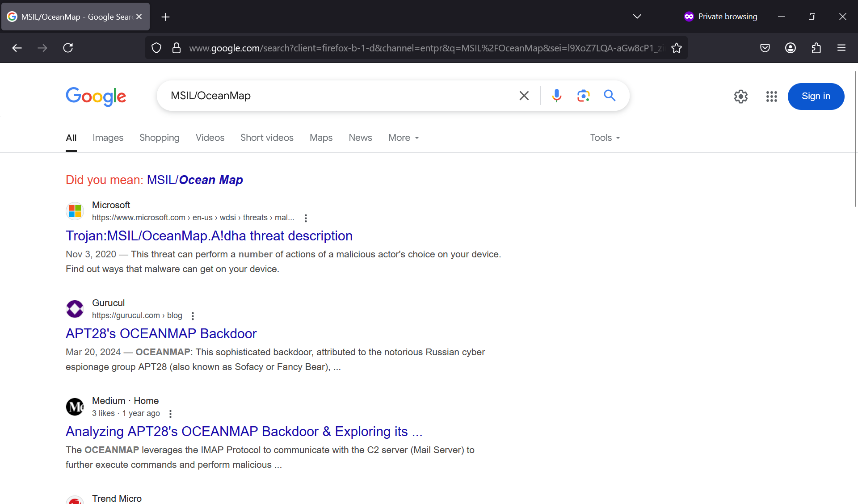Screen dimensions: 858x504
Task: Clear the search box text
Action: pos(524,96)
